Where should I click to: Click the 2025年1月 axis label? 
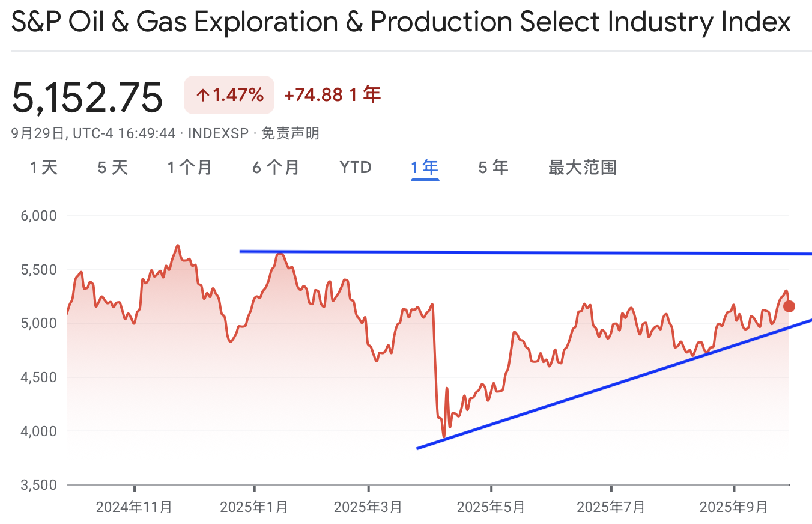pos(254,507)
